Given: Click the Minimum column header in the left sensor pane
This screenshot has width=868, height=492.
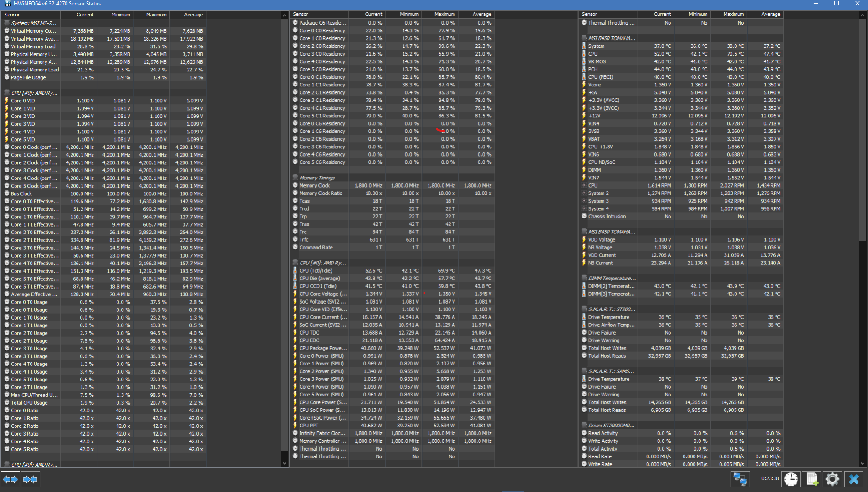Looking at the screenshot, I should (115, 15).
